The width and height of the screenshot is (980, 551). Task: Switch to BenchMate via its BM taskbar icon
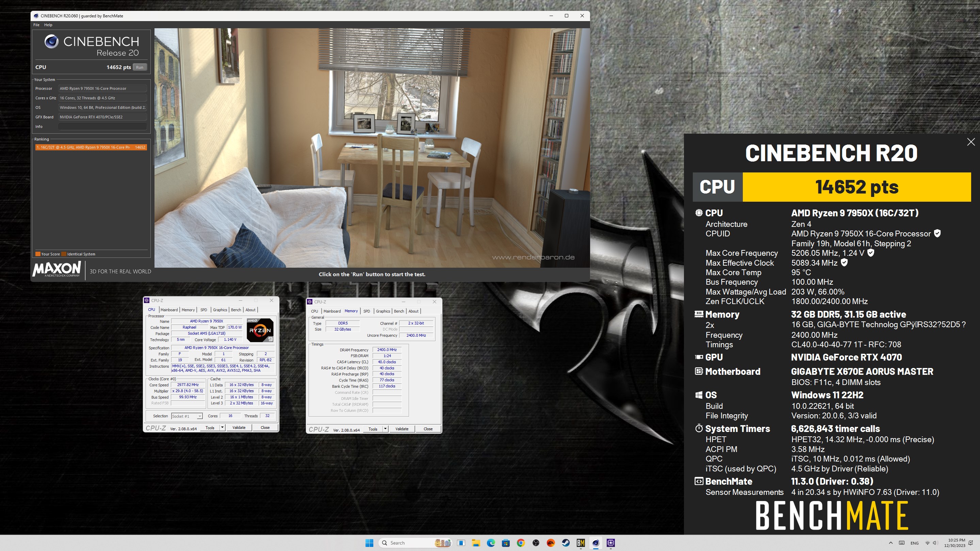[581, 542]
